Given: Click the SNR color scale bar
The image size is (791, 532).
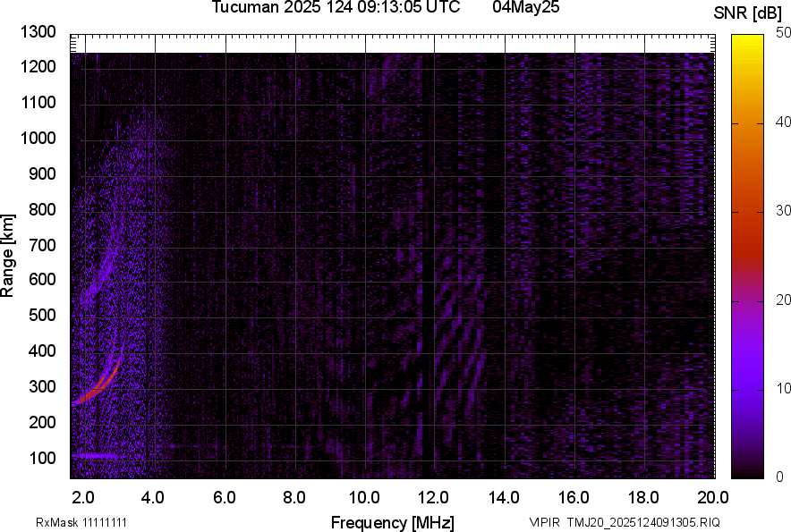Looking at the screenshot, I should (x=748, y=257).
